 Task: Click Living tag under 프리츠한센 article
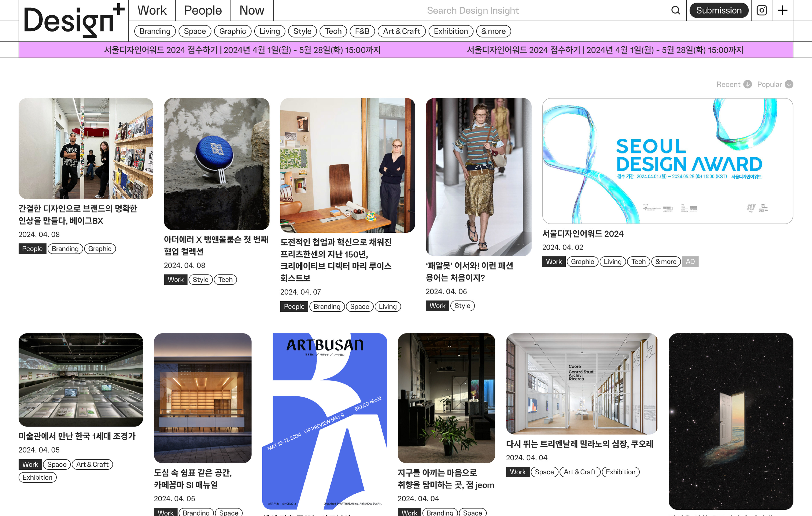click(388, 307)
